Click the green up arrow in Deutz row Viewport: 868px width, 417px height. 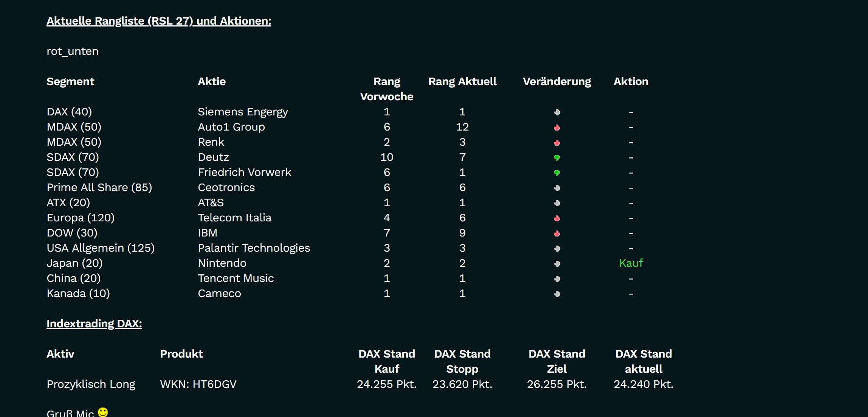click(557, 158)
